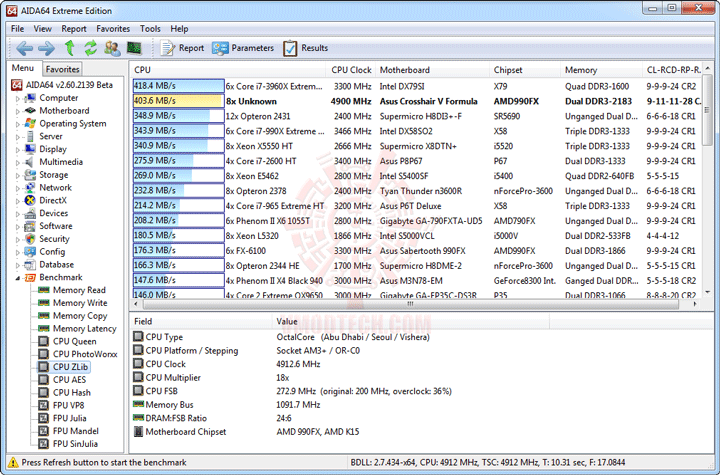The height and width of the screenshot is (475, 720).
Task: Click the 418.4 MB/s result bar
Action: [x=178, y=86]
